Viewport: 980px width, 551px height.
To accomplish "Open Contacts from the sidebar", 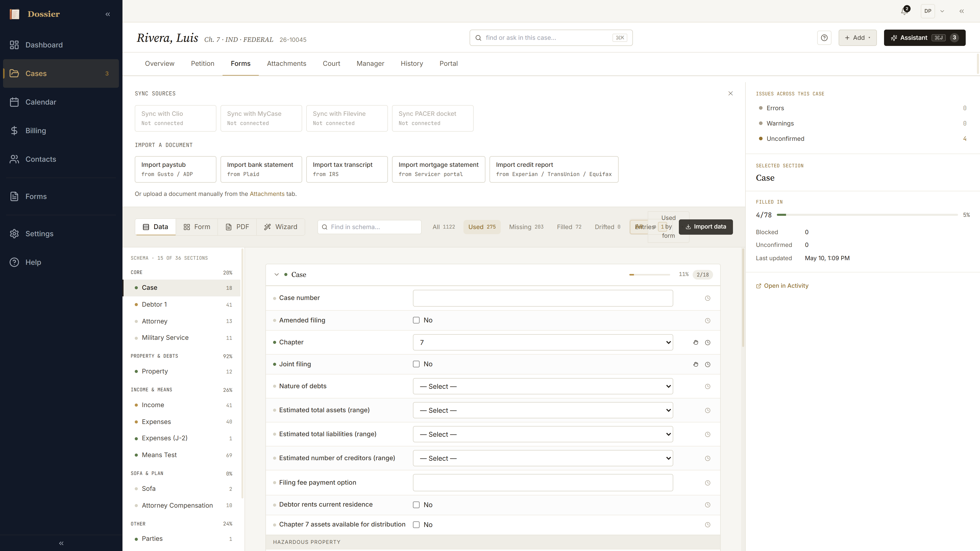I will (x=61, y=159).
